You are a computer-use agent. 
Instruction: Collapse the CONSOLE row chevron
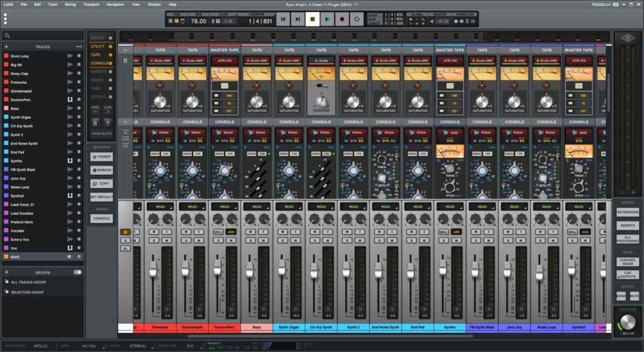click(x=125, y=122)
